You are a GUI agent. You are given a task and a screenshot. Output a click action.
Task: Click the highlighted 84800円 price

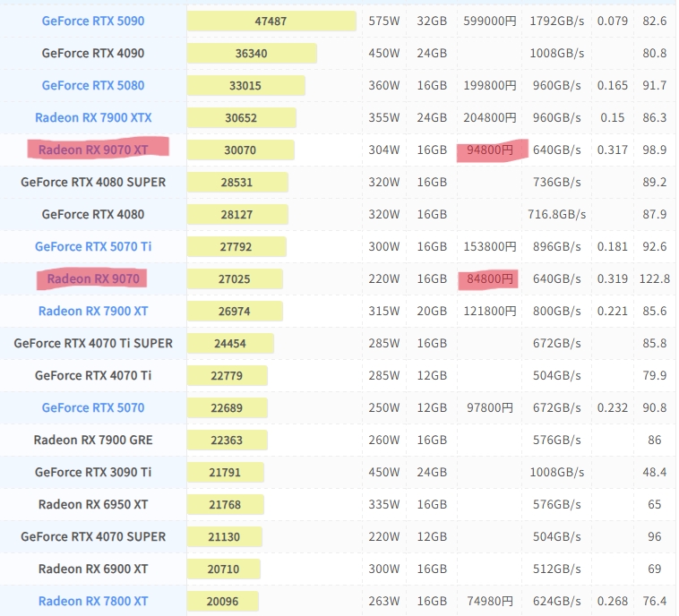coord(490,278)
